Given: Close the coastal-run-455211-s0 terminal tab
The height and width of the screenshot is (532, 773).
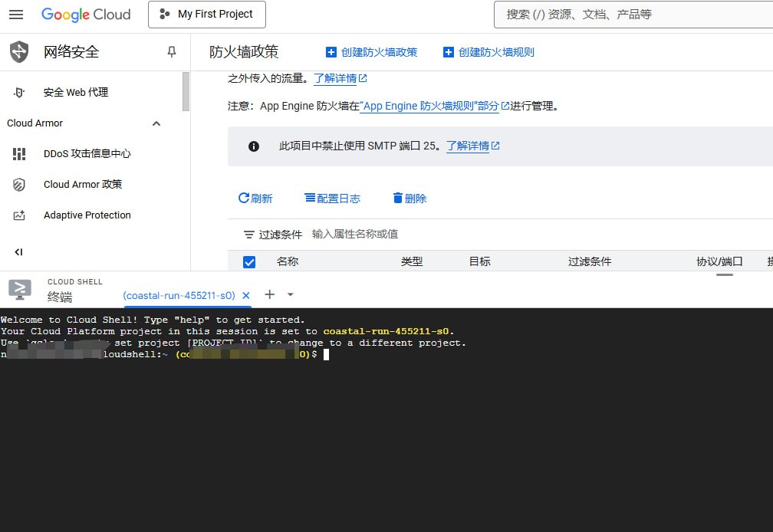Looking at the screenshot, I should tap(246, 295).
